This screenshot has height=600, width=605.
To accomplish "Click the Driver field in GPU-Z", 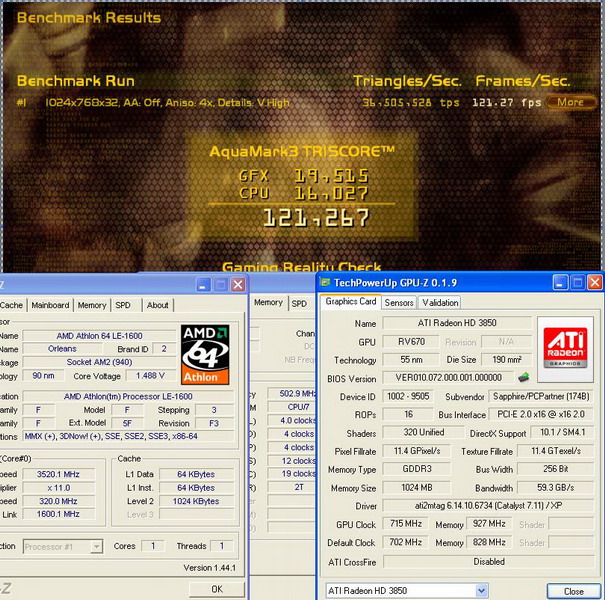I will [x=488, y=505].
